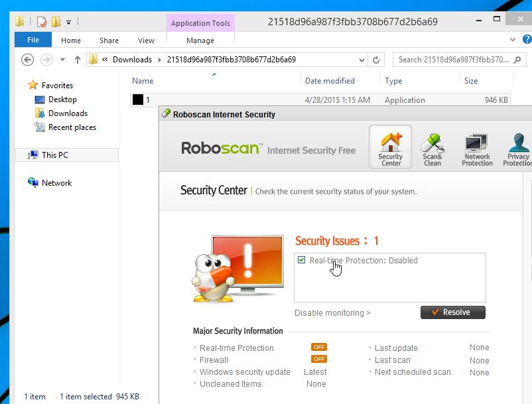Image resolution: width=532 pixels, height=404 pixels.
Task: Open the recent locations dropdown arrow
Action: click(62, 60)
